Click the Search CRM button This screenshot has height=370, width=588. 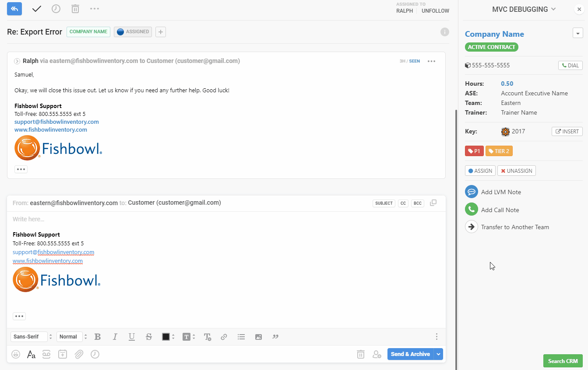pyautogui.click(x=563, y=361)
